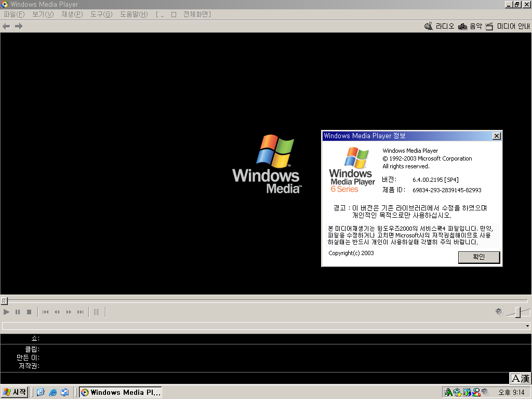Open 라디오 (Radio) link
Viewport: 532px width, 399px height.
point(445,26)
